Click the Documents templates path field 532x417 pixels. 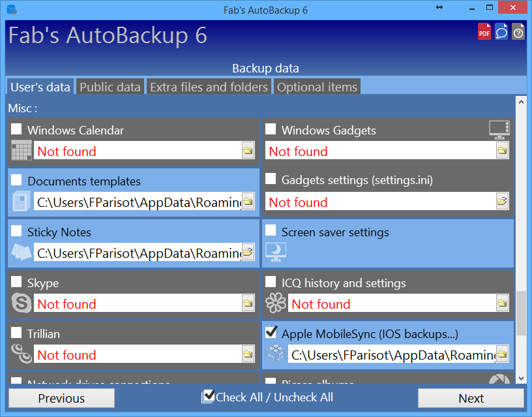[x=138, y=201]
